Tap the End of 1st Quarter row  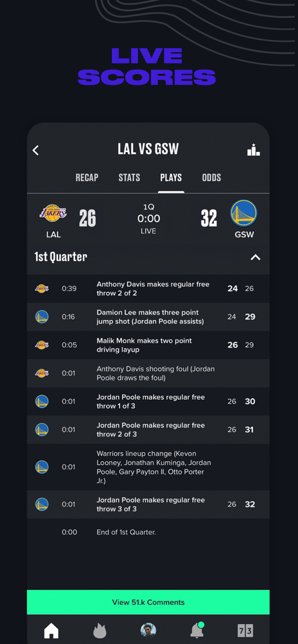148,533
